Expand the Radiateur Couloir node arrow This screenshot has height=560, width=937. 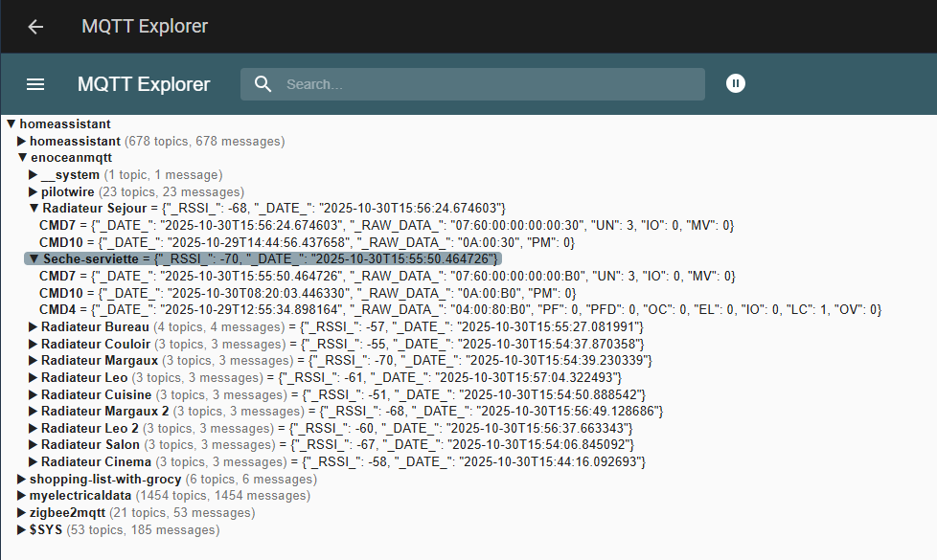(33, 345)
